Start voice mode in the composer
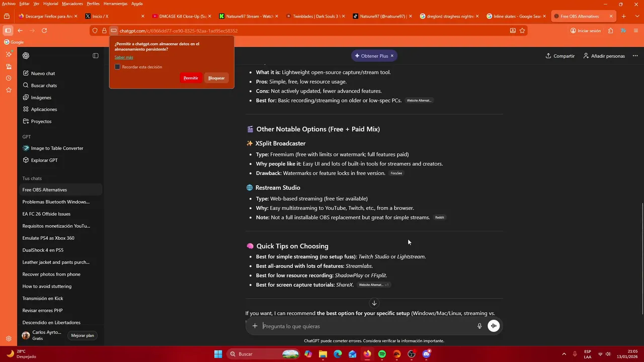 (x=494, y=326)
